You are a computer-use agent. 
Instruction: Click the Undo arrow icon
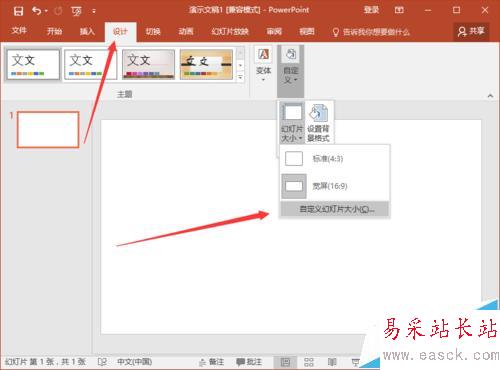point(36,11)
